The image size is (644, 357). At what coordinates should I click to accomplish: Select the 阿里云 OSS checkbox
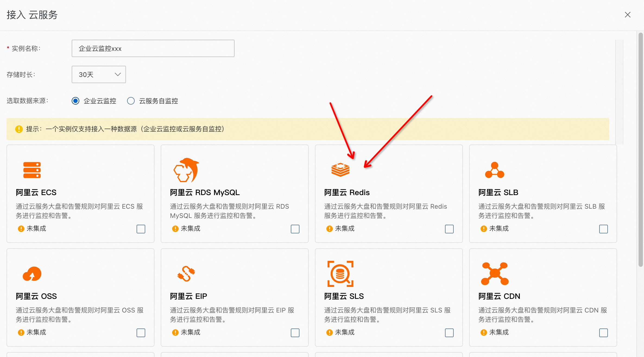click(x=141, y=333)
